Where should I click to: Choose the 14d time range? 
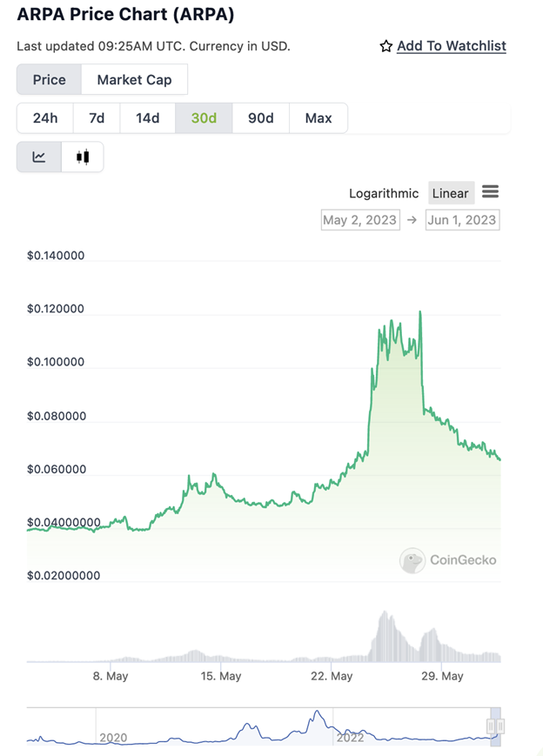[148, 118]
